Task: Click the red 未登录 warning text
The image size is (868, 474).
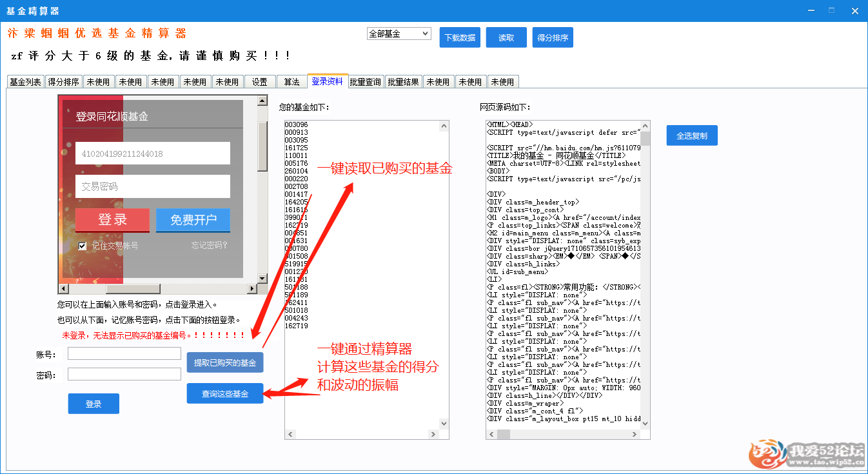Action: (153, 335)
